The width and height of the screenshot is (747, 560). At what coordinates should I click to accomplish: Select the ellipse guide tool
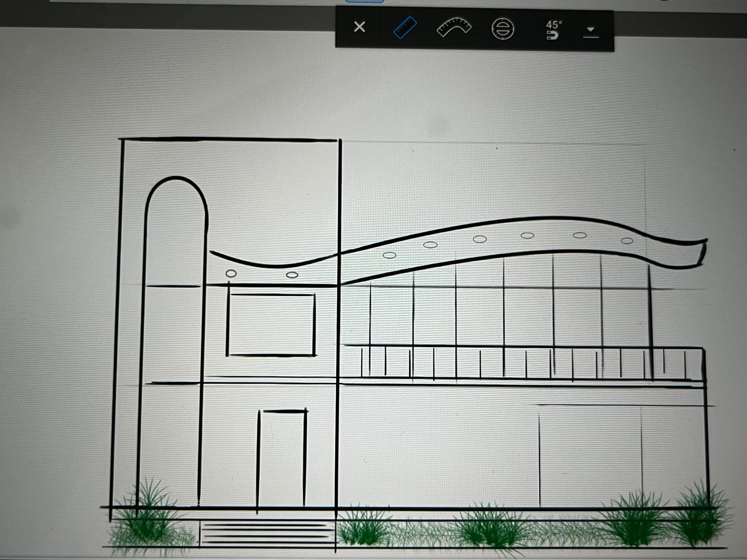click(x=503, y=29)
